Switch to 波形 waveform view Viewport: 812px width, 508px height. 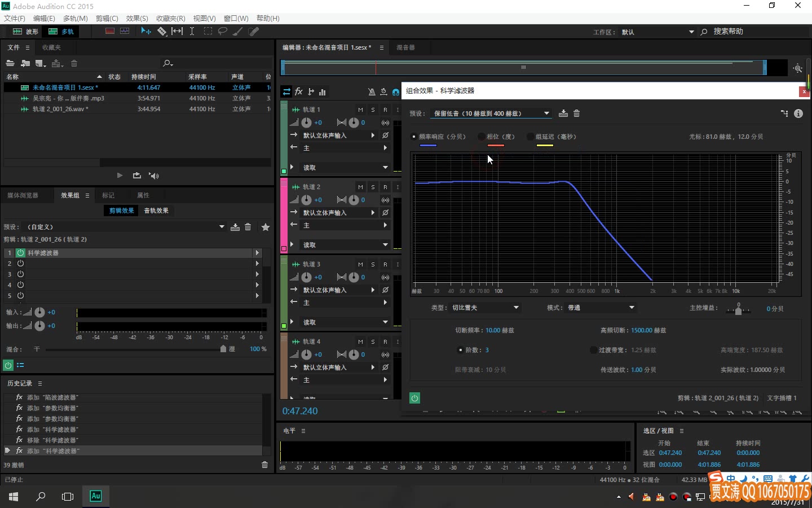click(25, 32)
